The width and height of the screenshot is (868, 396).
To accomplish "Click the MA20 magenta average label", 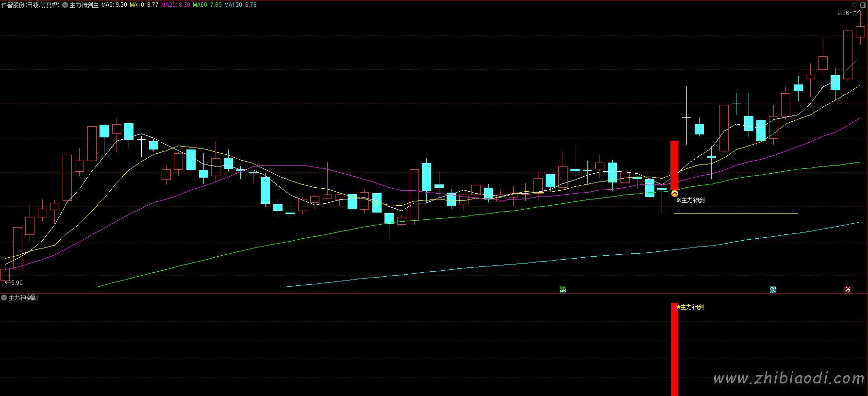I will pos(175,5).
